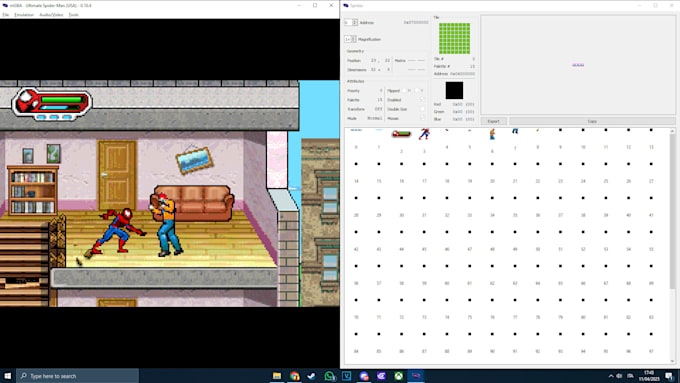Screen dimensions: 680x383
Task: Show hidden system tray icons
Action: tap(611, 376)
